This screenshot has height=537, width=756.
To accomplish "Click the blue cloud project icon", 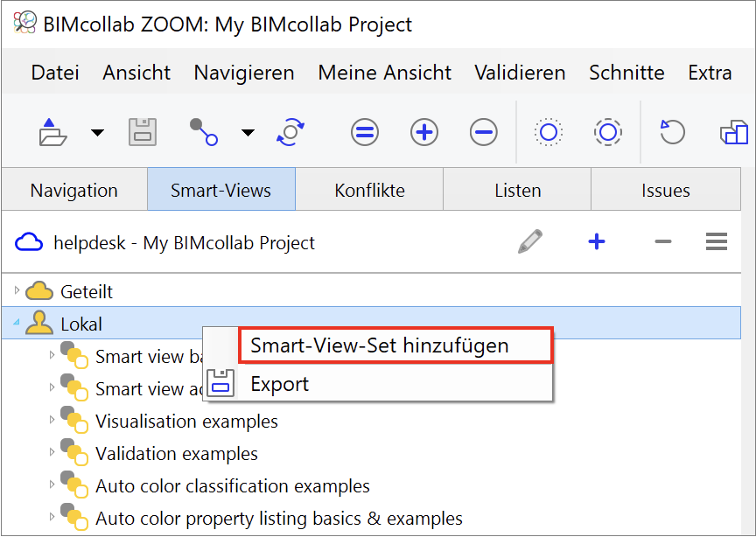I will tap(29, 242).
